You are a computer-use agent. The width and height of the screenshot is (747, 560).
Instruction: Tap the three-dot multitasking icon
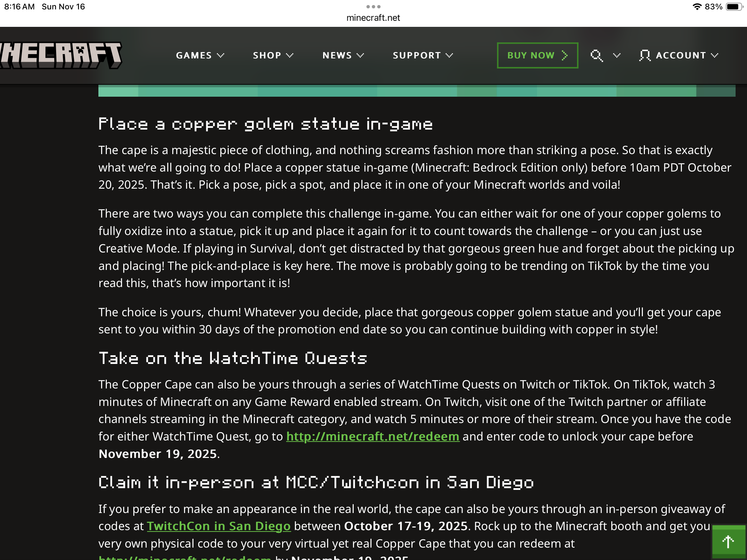(373, 7)
